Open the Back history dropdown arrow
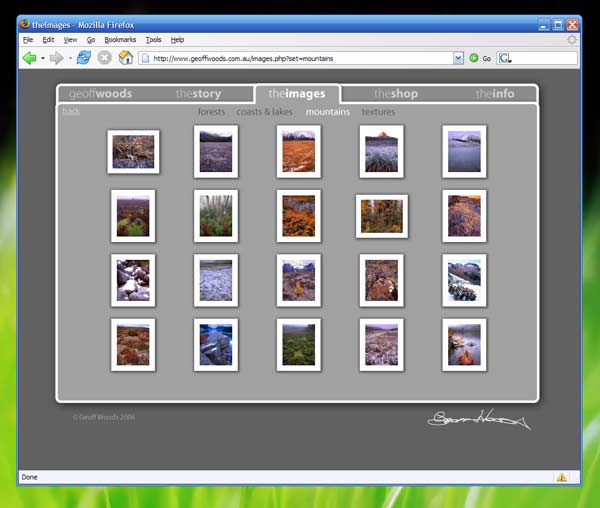The width and height of the screenshot is (600, 508). pyautogui.click(x=42, y=59)
